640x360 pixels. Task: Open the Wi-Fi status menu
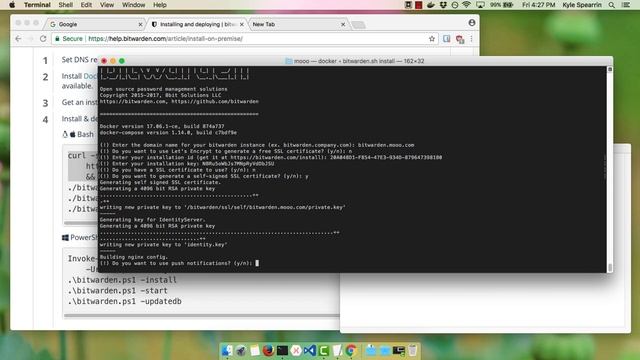coord(467,5)
